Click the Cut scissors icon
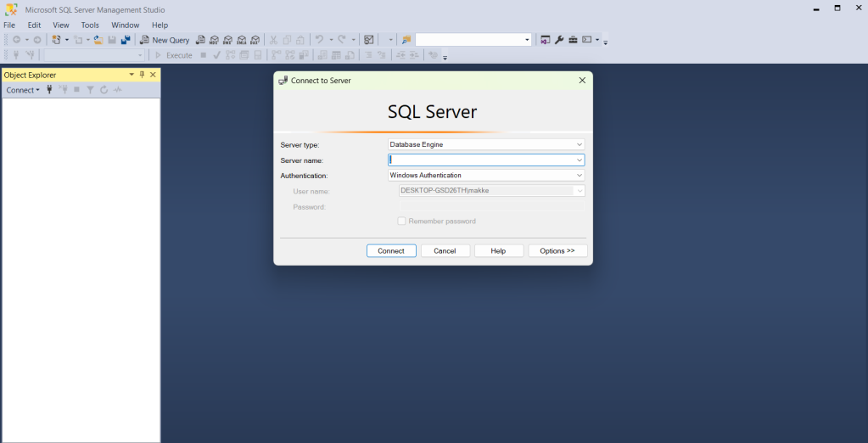This screenshot has height=443, width=868. point(273,40)
